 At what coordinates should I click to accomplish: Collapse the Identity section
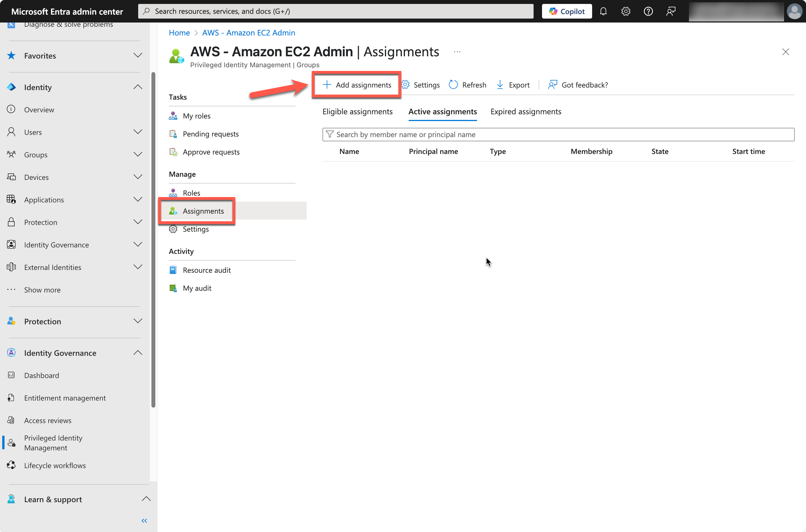138,87
